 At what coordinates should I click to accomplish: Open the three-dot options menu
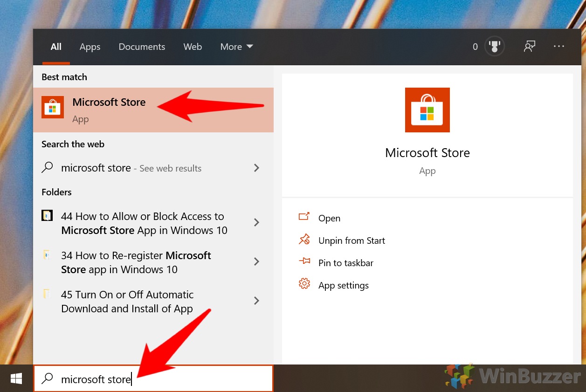coord(559,47)
